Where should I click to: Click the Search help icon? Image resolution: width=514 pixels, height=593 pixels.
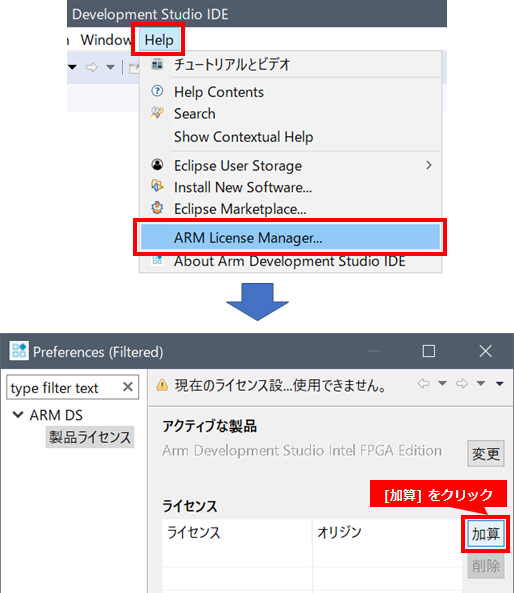(x=157, y=113)
